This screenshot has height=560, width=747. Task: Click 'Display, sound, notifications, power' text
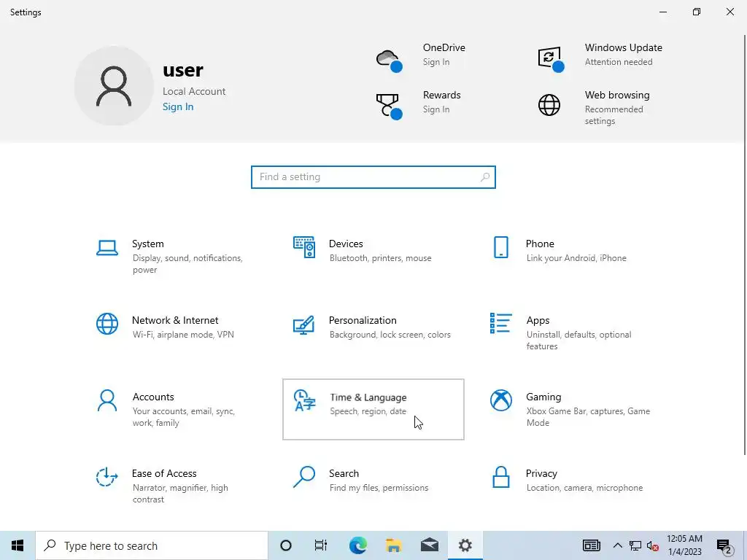pyautogui.click(x=187, y=264)
